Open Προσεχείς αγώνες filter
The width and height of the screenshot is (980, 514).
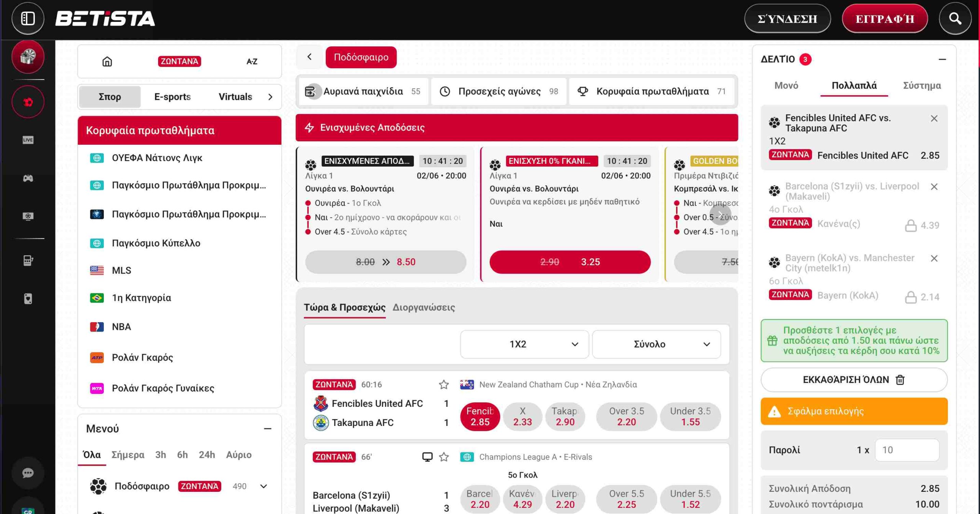click(499, 91)
